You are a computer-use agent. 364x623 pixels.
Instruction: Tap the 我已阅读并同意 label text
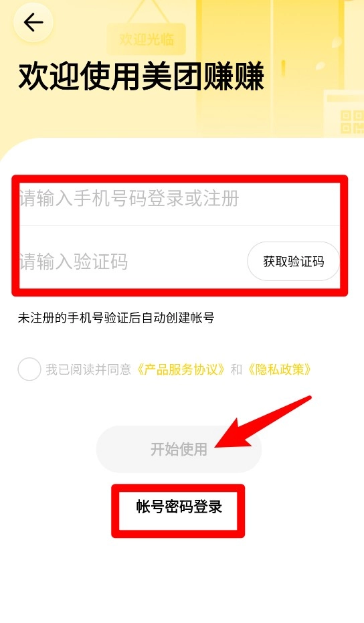tap(88, 369)
